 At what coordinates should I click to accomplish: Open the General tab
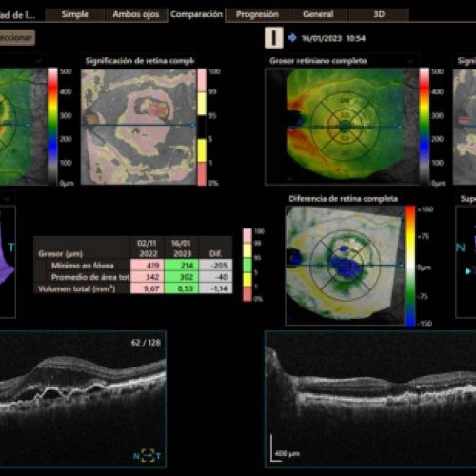(x=318, y=14)
